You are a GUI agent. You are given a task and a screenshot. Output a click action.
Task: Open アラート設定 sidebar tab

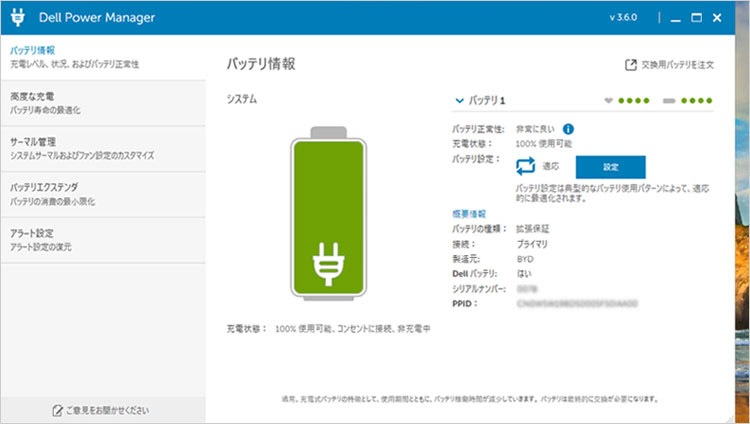[x=103, y=240]
